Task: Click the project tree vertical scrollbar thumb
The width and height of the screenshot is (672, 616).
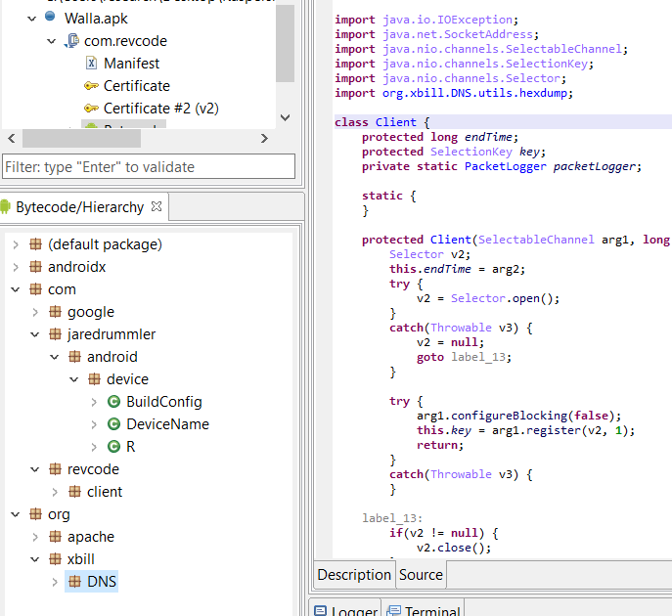Action: pos(285,43)
